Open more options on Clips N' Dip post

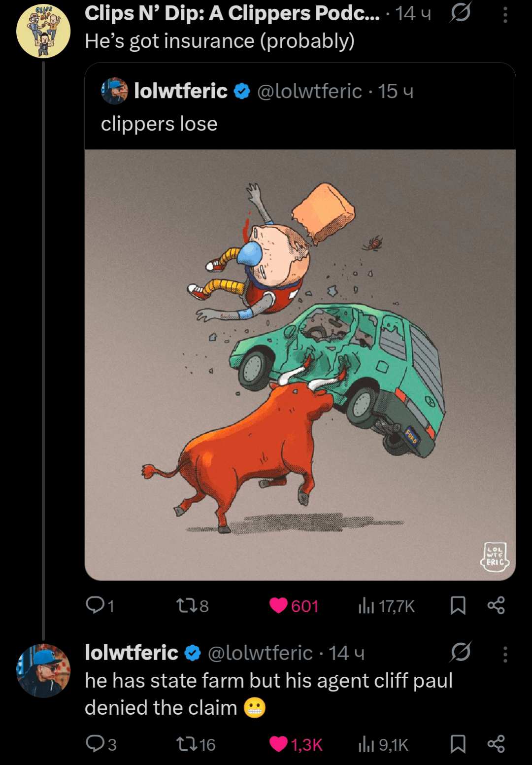coord(505,15)
